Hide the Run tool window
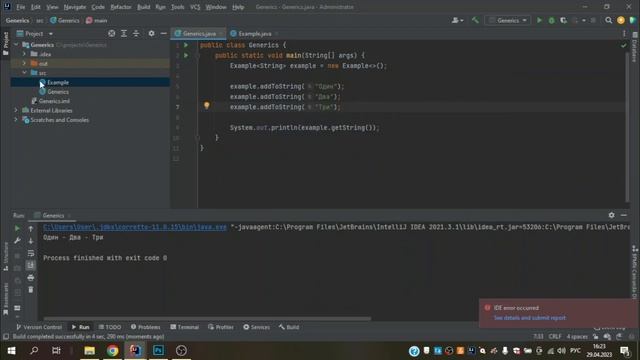Viewport: 640px width, 360px height. 624,215
